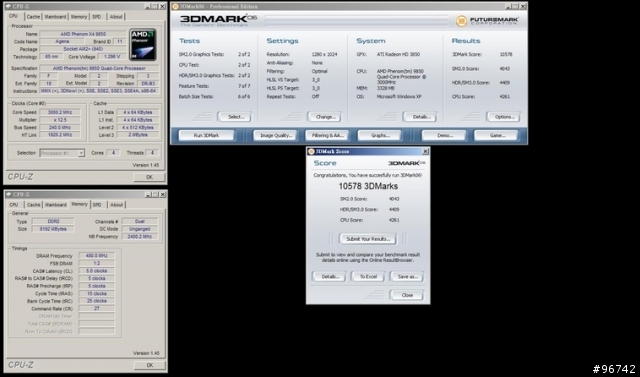640x377 pixels.
Task: Click the 3DMark06 logo in main window
Action: point(218,20)
